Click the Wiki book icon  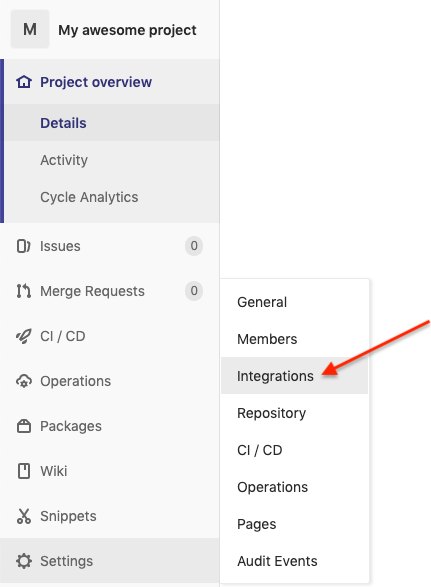tap(24, 471)
